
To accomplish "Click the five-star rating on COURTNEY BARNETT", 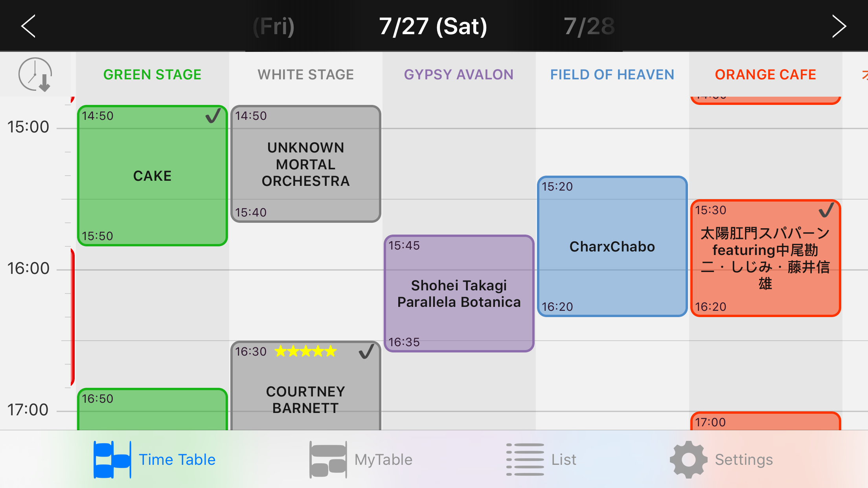I will (305, 351).
